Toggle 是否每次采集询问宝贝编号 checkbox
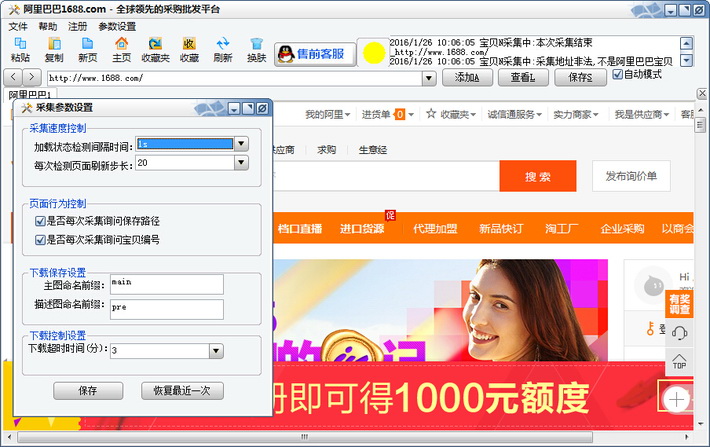 click(x=40, y=240)
